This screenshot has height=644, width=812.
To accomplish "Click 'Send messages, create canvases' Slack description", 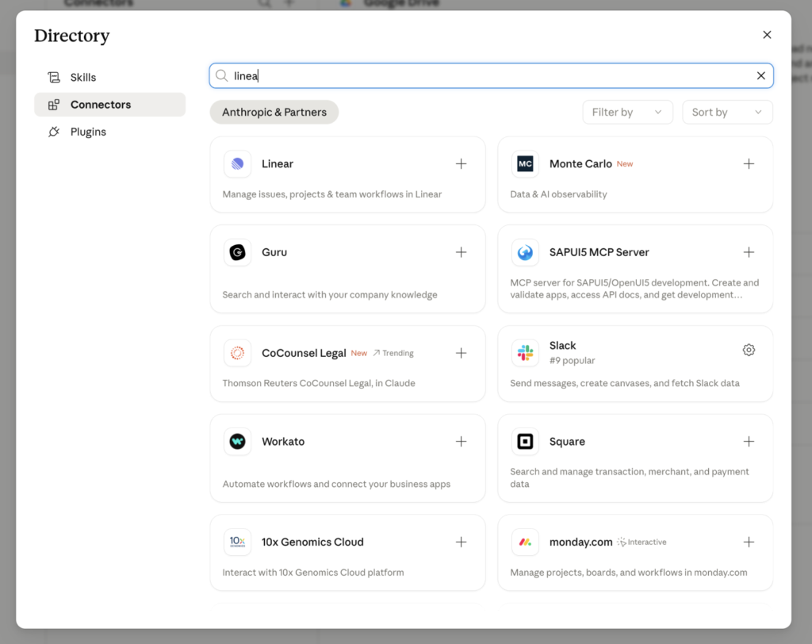I will (x=625, y=383).
